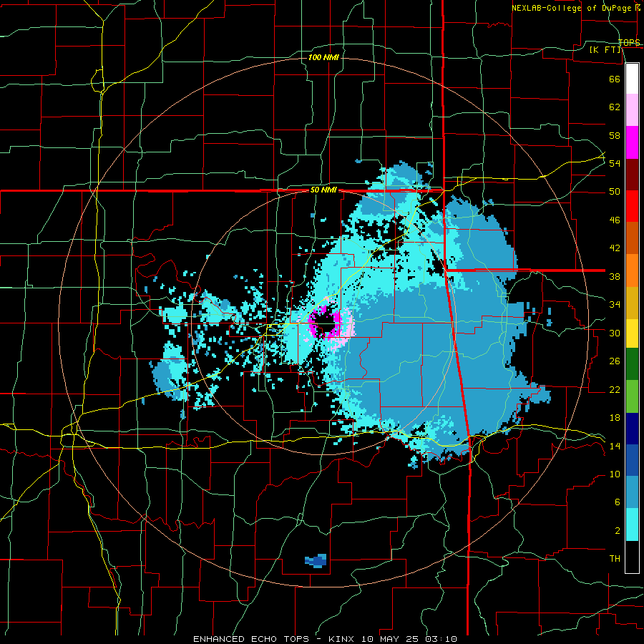Click the "18" scale label
644x644 pixels.
pos(615,418)
